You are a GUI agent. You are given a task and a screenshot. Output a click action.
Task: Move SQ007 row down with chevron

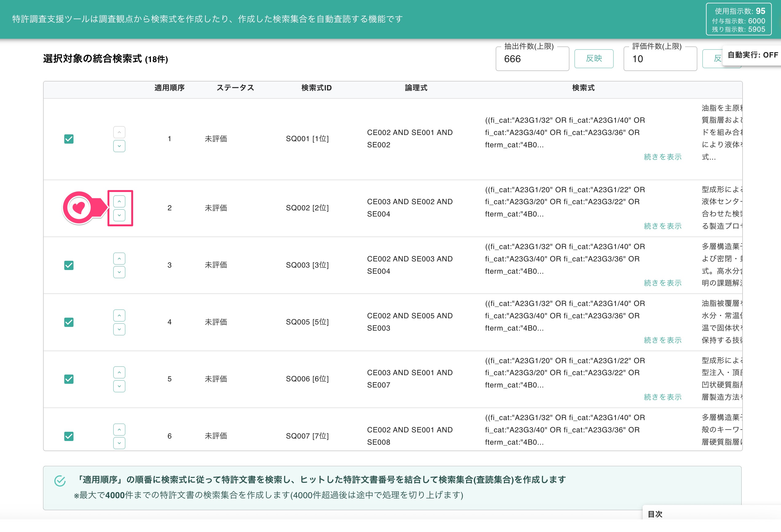[x=119, y=443]
